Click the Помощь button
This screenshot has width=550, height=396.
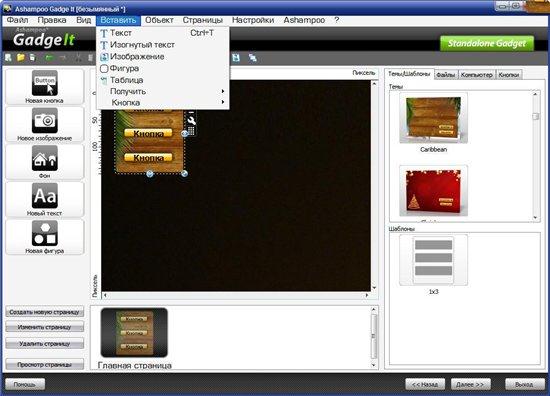(25, 384)
